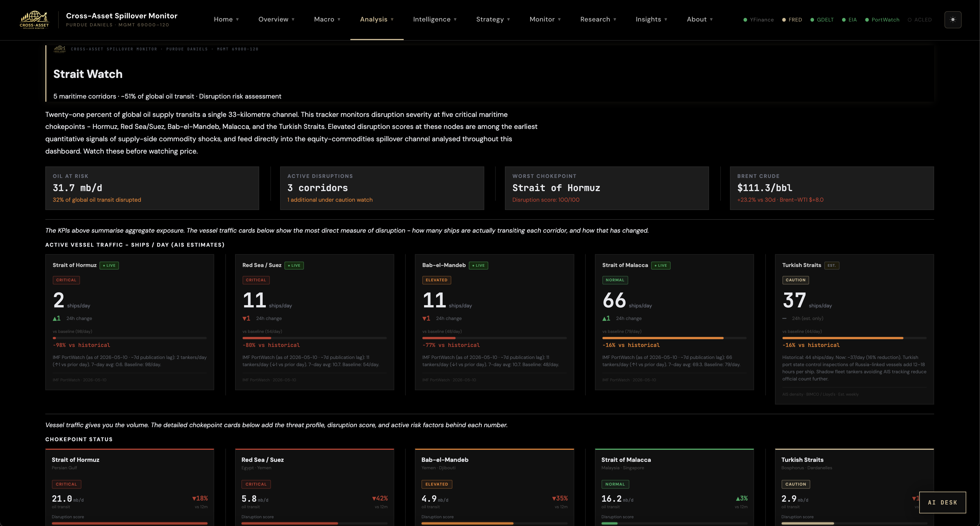Expand the Insights nav dropdown

click(652, 19)
